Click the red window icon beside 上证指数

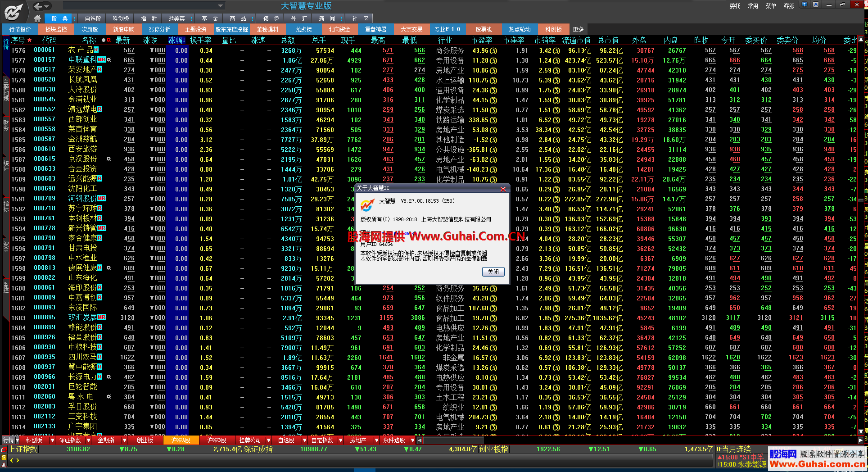coord(4,449)
